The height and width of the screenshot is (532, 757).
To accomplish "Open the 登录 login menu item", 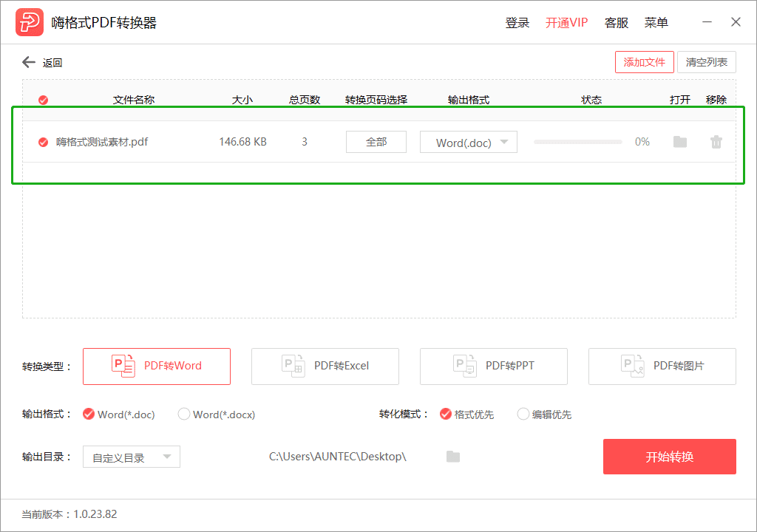I will 517,23.
